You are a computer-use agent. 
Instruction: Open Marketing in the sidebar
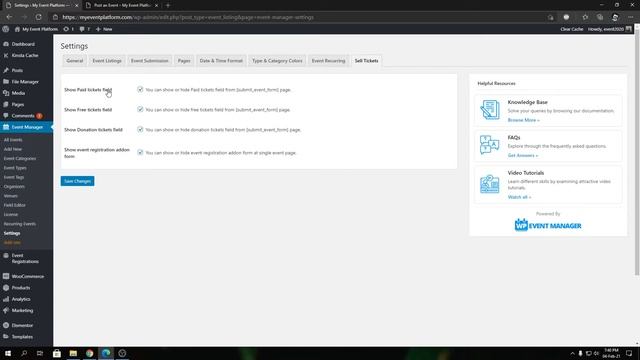22,311
